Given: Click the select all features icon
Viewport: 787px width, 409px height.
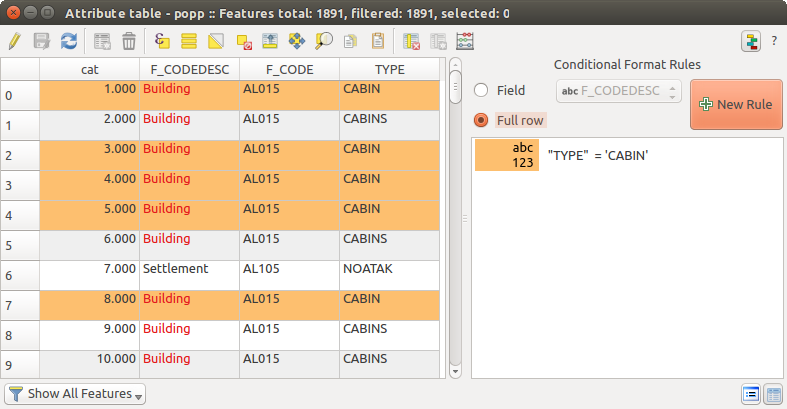Looking at the screenshot, I should pyautogui.click(x=190, y=41).
